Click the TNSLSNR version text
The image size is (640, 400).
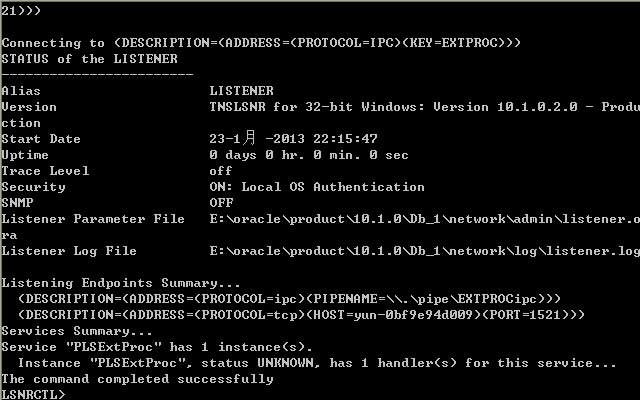tap(424, 107)
